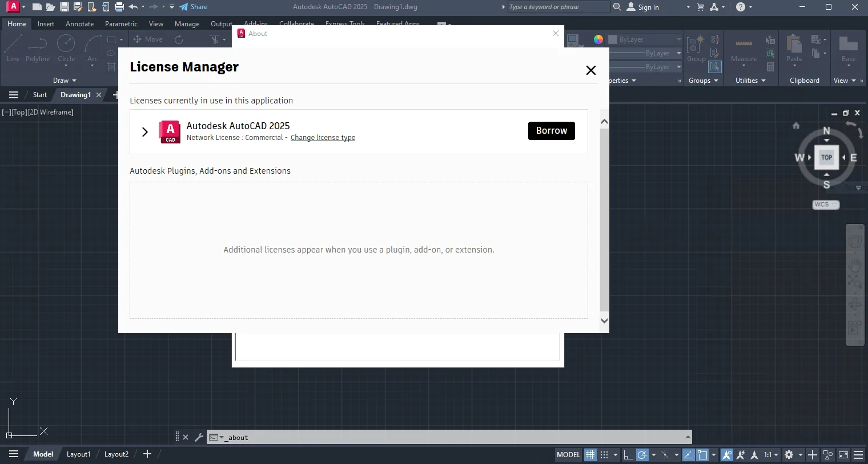Click the Undo arrow icon
Viewport: 868px width, 464px height.
[x=133, y=7]
